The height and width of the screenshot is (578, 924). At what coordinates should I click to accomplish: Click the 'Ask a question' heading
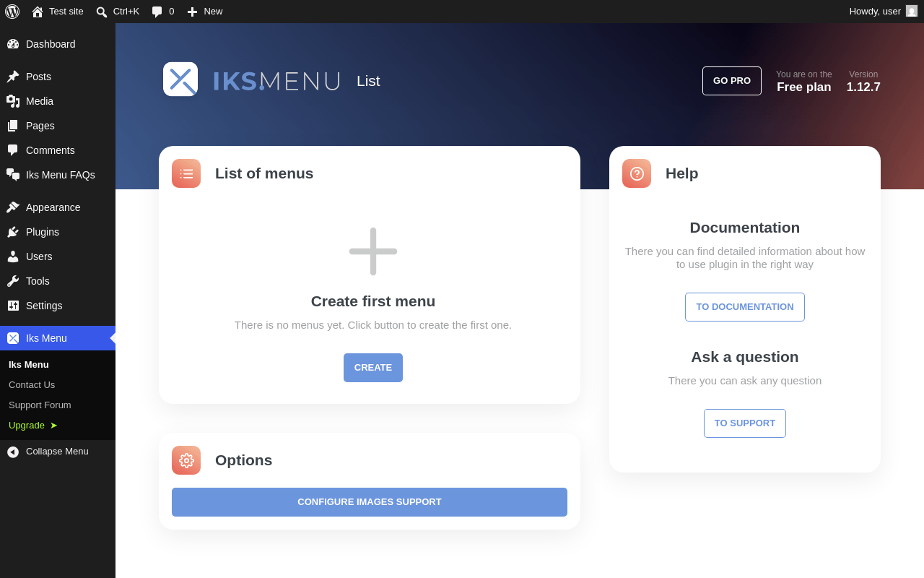coord(745,357)
